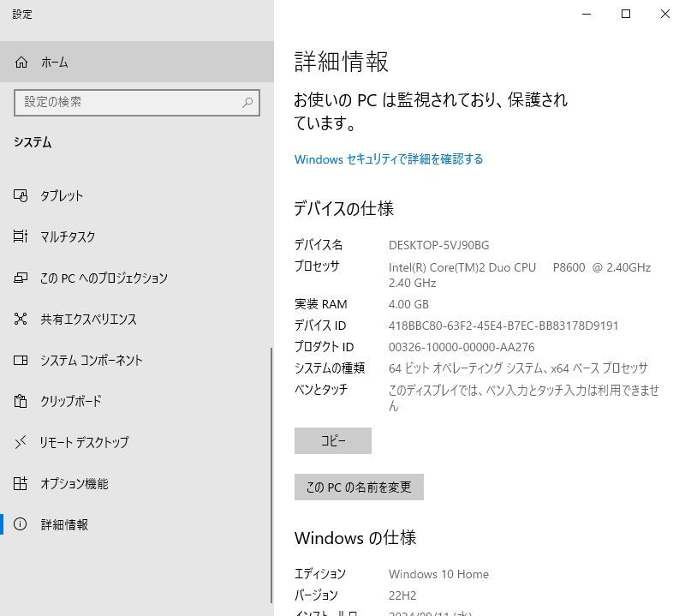This screenshot has width=685, height=616.
Task: Click the 実装 RAM value 4.00 GB
Action: click(408, 304)
